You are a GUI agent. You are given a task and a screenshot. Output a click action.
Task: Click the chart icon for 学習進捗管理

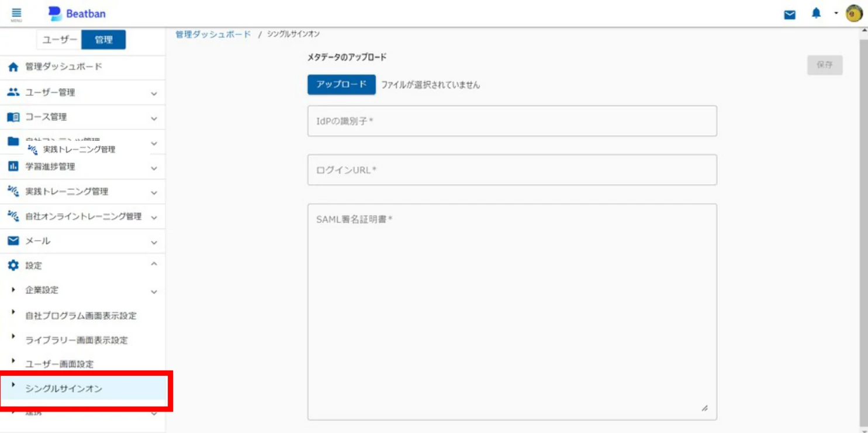[x=13, y=167]
